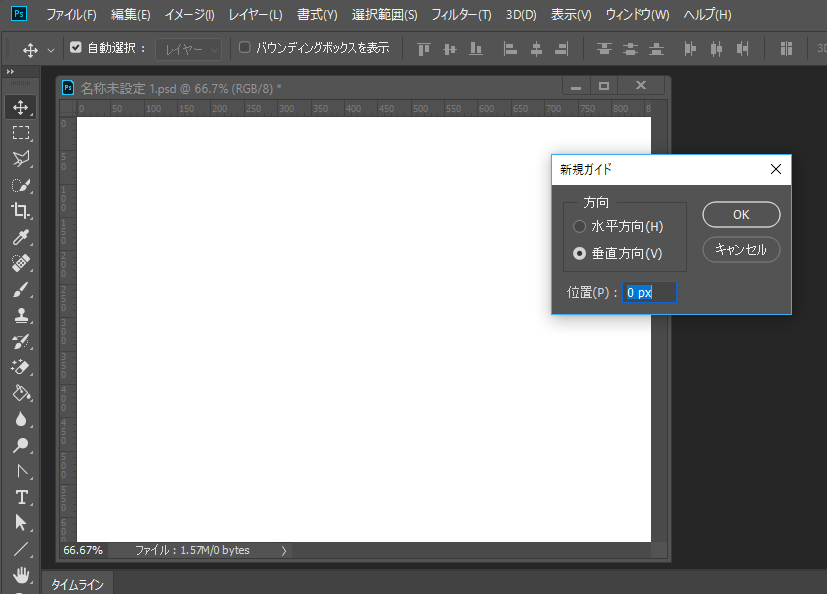Select the Line tool
The height and width of the screenshot is (594, 827).
click(x=21, y=549)
